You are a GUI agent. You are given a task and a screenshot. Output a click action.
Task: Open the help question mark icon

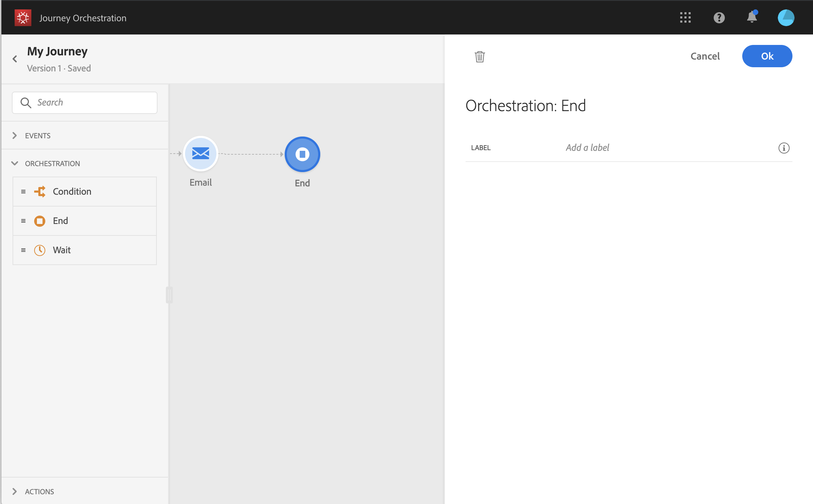point(719,18)
